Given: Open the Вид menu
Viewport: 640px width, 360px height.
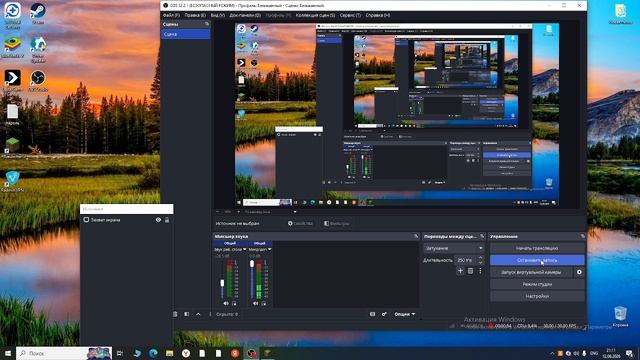Looking at the screenshot, I should tap(218, 15).
